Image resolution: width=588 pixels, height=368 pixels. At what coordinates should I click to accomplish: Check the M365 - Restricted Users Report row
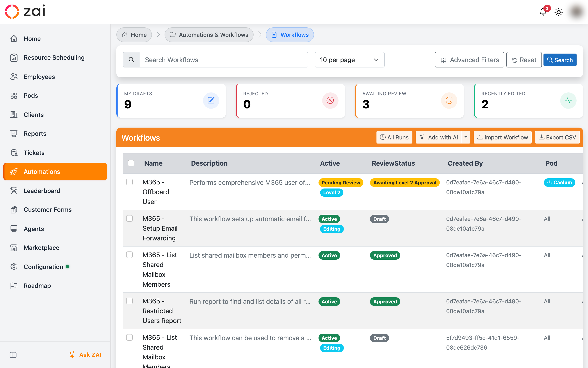(x=129, y=301)
